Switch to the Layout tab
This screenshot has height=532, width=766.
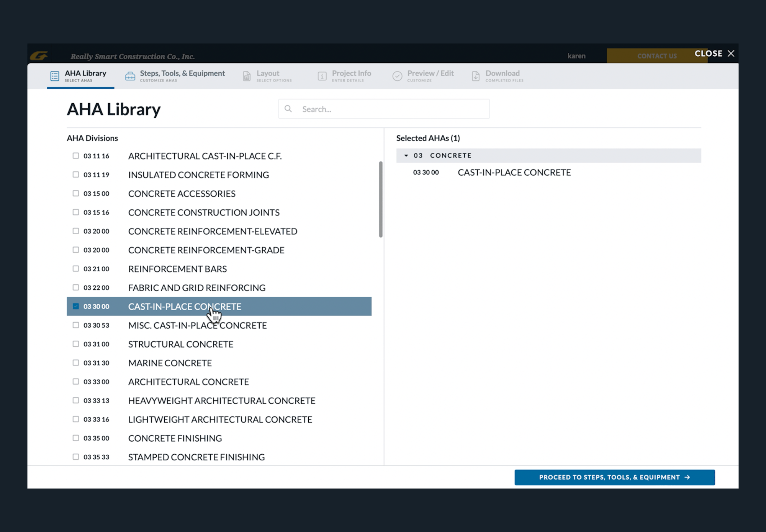[x=267, y=76]
